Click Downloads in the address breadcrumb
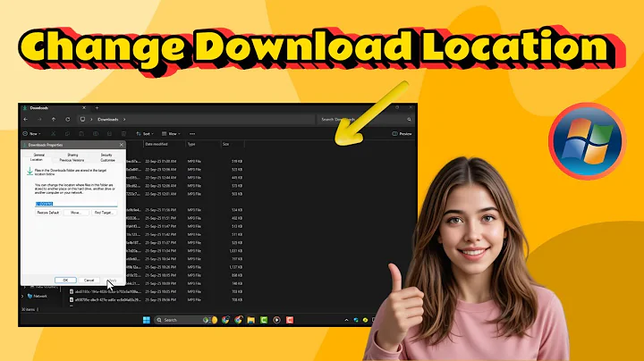Screen dimensions: 644x361 coord(108,120)
